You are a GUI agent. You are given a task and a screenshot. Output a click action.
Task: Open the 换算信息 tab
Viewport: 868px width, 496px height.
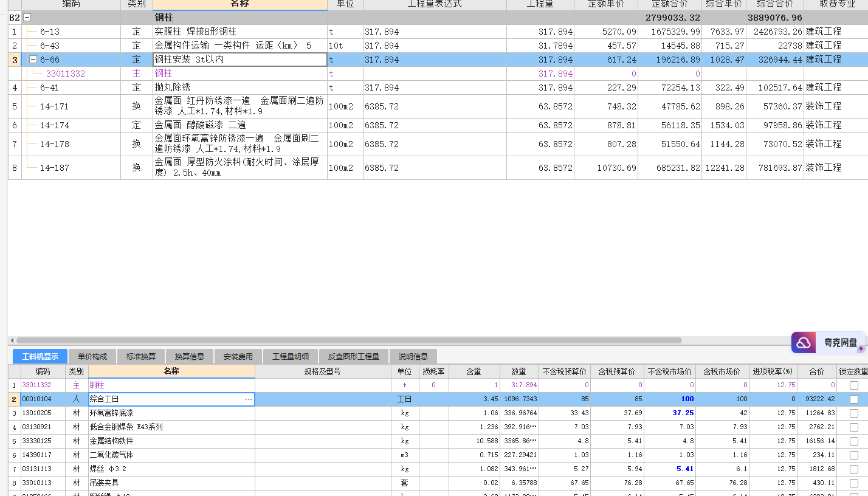pos(190,356)
